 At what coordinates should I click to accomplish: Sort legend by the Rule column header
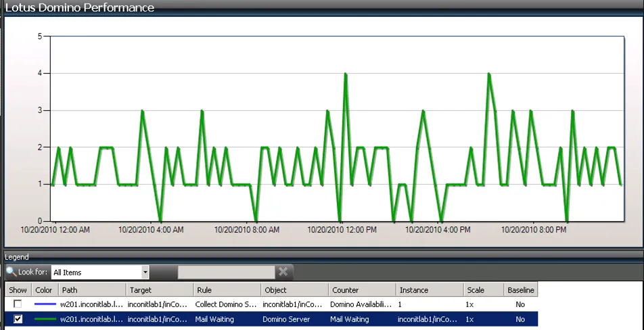pos(227,290)
